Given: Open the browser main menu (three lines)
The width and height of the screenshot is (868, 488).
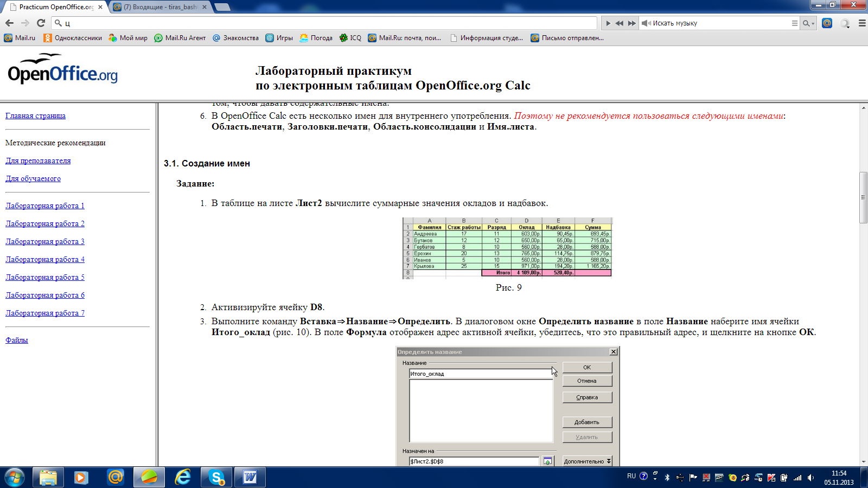Looking at the screenshot, I should pos(862,23).
